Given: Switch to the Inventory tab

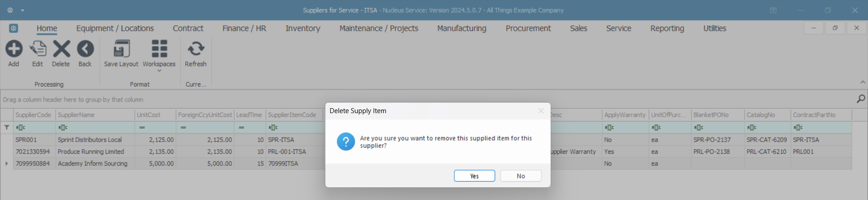Looking at the screenshot, I should tap(303, 29).
